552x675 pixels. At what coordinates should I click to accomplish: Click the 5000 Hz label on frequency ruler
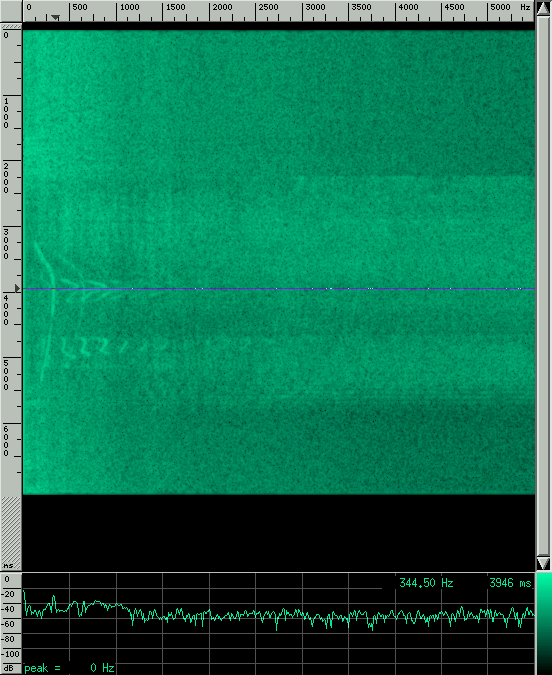click(500, 7)
